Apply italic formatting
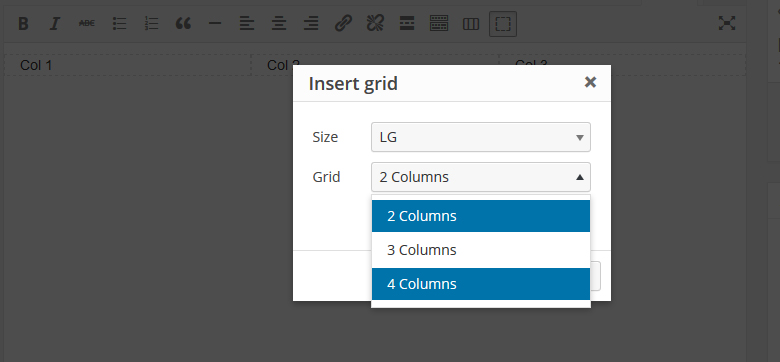 pyautogui.click(x=55, y=23)
